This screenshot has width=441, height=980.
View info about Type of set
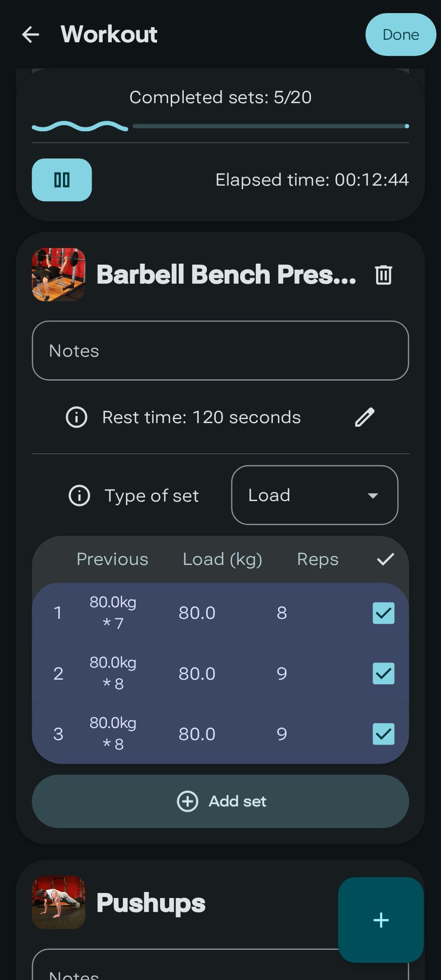[79, 496]
